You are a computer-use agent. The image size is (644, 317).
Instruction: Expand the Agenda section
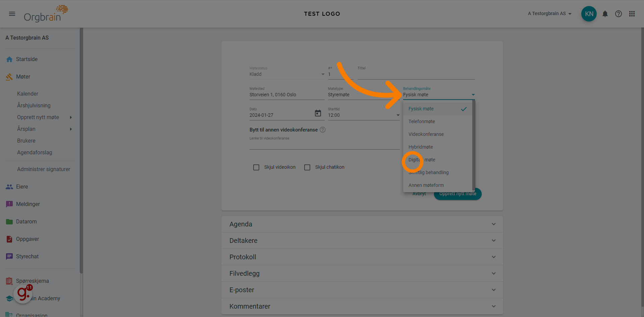362,224
